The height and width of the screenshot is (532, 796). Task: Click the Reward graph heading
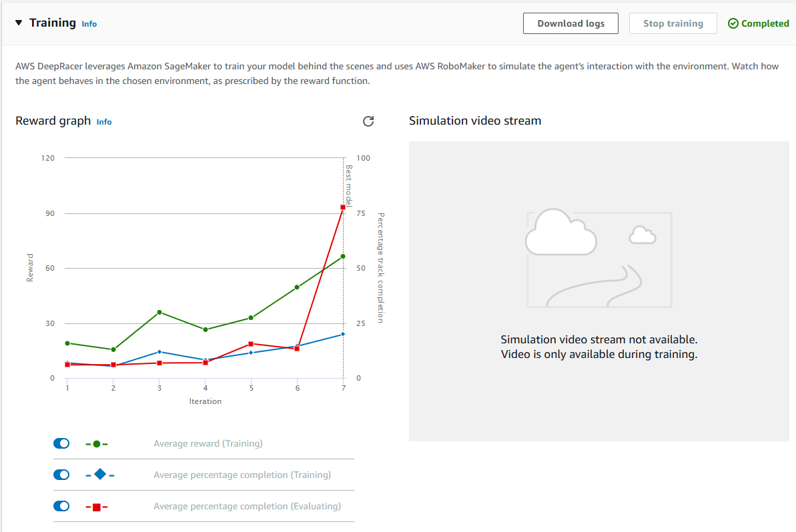coord(53,121)
